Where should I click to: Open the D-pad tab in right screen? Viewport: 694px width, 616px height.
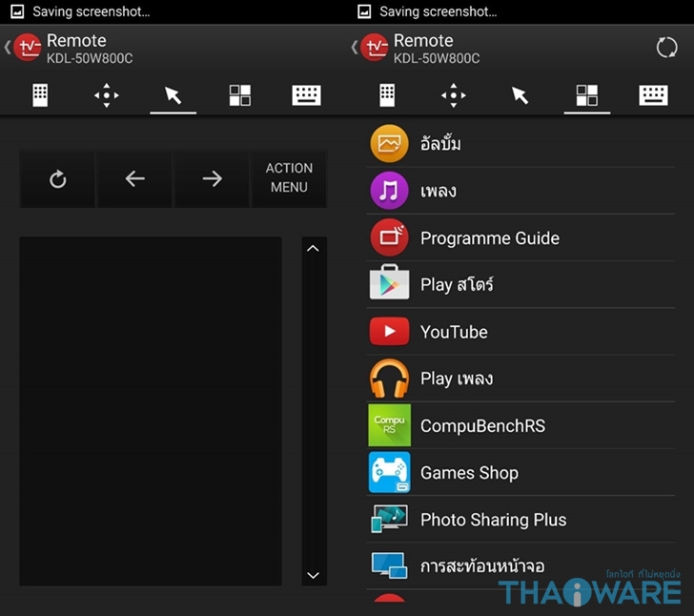coord(454,95)
